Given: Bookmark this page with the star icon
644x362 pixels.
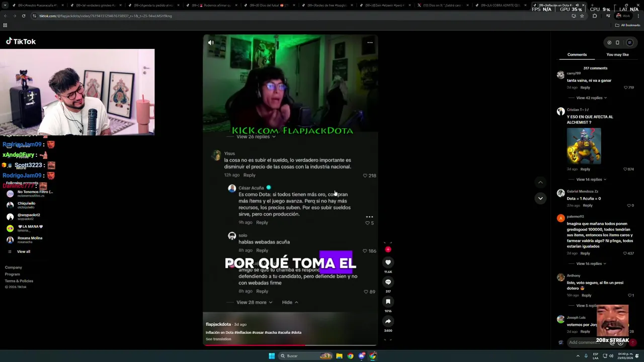Looking at the screenshot, I should tap(582, 16).
